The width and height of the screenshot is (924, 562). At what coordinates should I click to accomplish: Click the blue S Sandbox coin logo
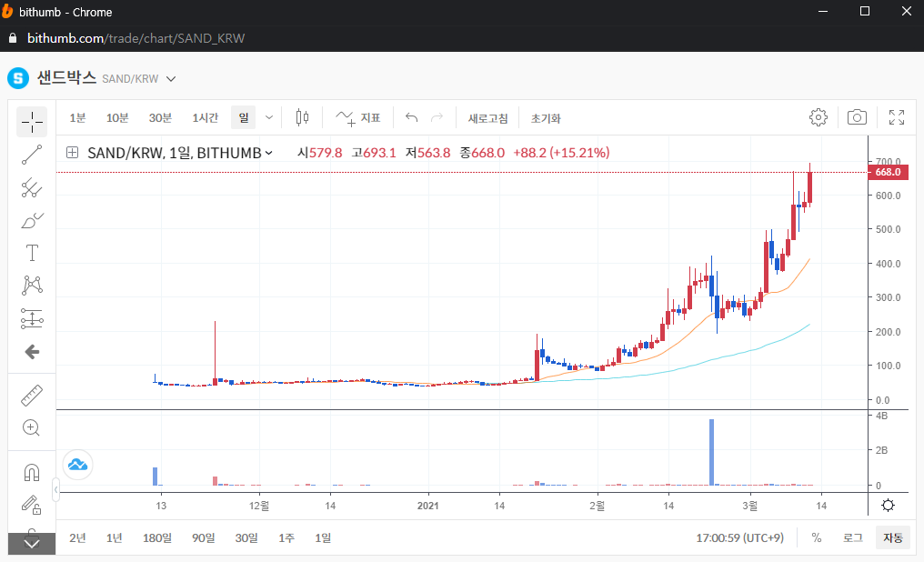[18, 78]
